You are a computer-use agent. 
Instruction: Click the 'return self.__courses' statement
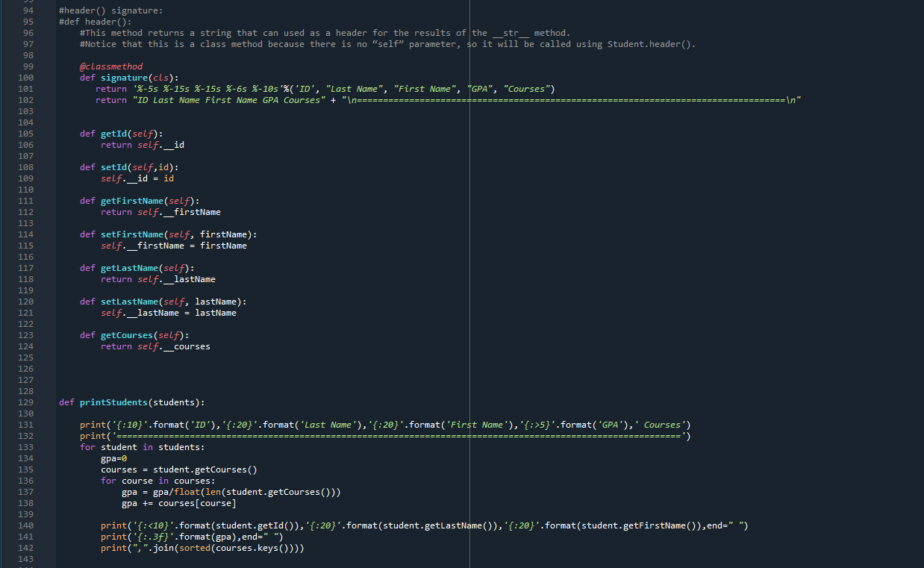click(155, 346)
